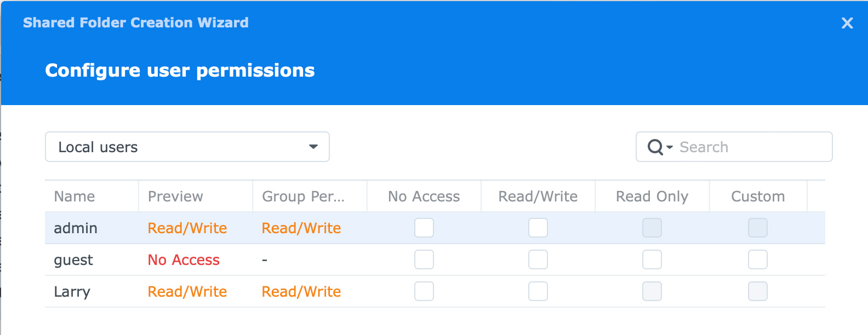This screenshot has height=335, width=868.
Task: Enable Read/Write for guest
Action: coord(538,259)
